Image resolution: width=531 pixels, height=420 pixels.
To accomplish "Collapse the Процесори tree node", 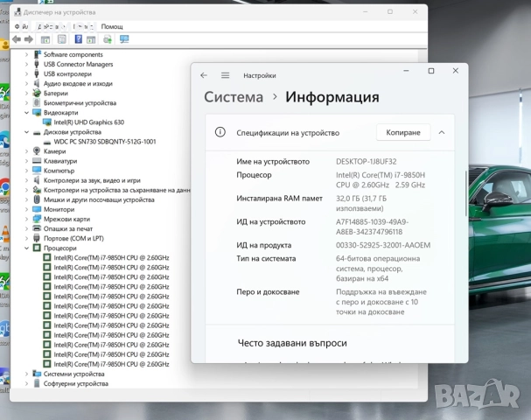I will click(26, 248).
